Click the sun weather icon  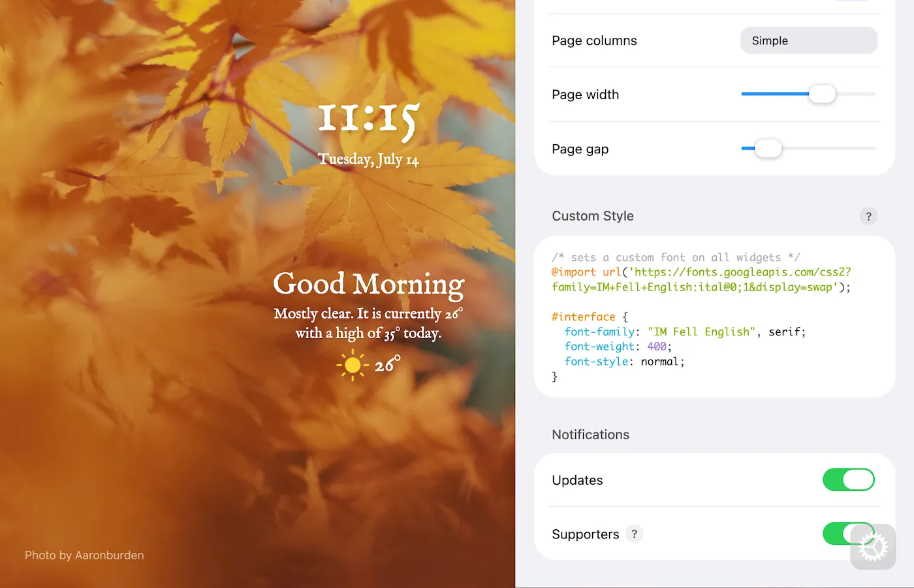point(353,365)
